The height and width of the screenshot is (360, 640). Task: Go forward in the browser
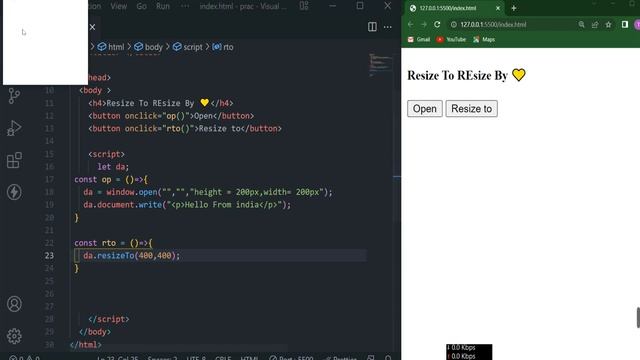424,24
